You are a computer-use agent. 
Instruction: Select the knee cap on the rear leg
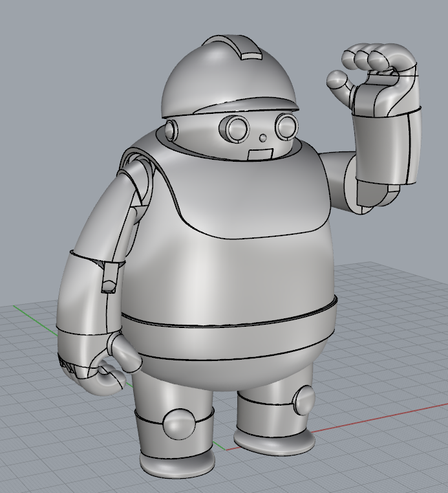coord(303,399)
